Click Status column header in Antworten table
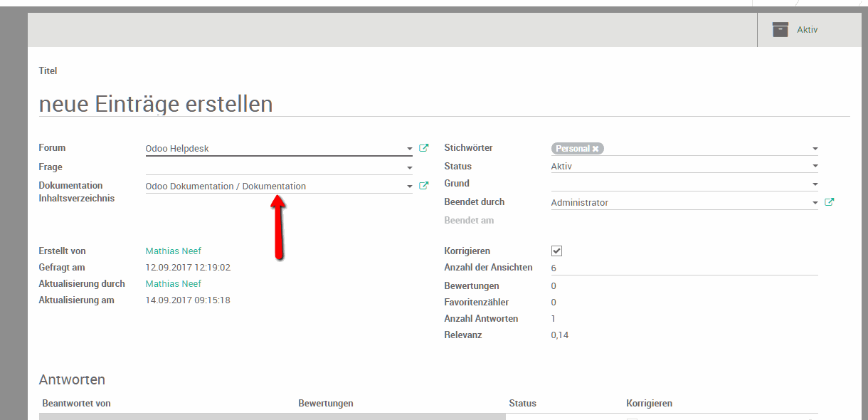Viewport: 868px width, 420px height. pyautogui.click(x=522, y=404)
